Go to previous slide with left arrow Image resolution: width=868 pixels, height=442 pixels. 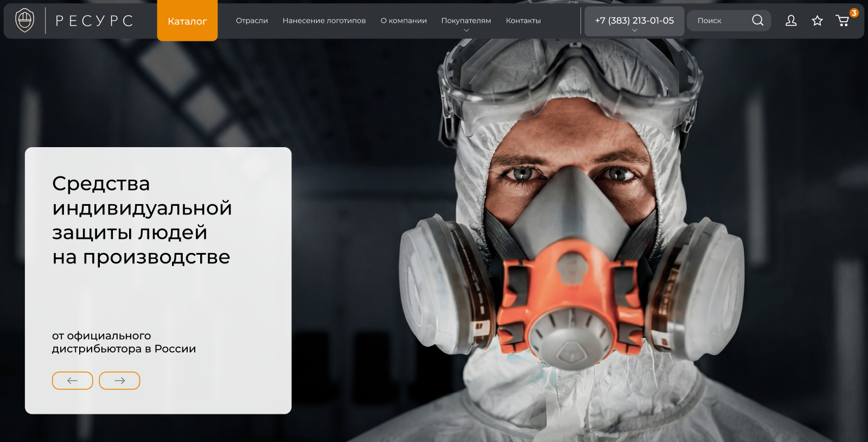click(72, 381)
